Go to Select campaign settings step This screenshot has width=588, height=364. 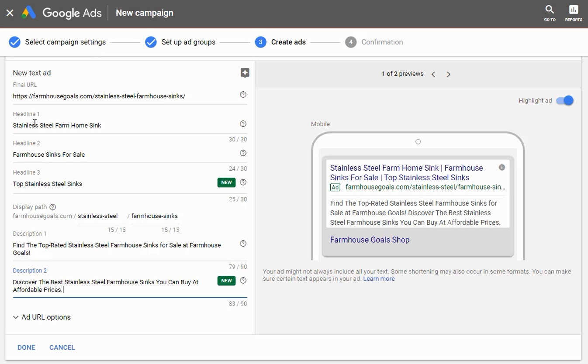(x=66, y=42)
